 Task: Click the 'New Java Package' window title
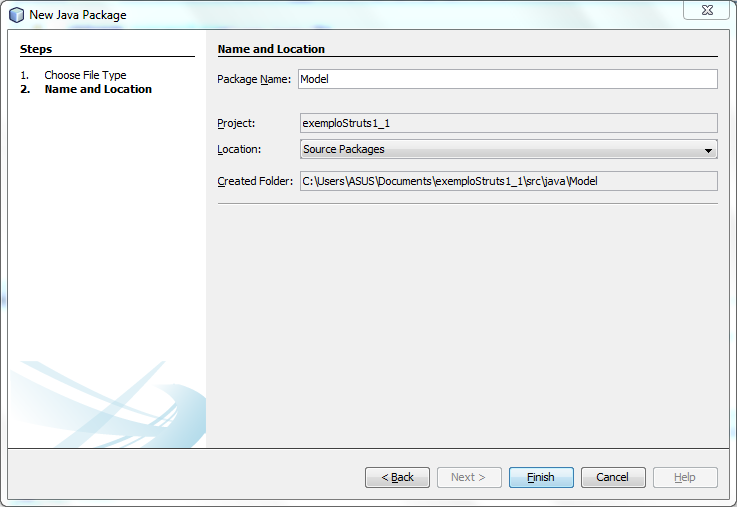click(x=78, y=15)
